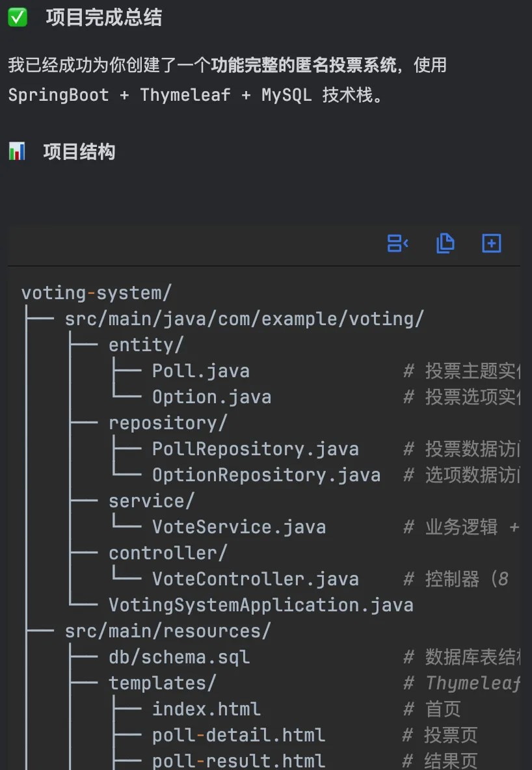Click the insert-into-file plus icon
The width and height of the screenshot is (532, 770).
point(492,243)
